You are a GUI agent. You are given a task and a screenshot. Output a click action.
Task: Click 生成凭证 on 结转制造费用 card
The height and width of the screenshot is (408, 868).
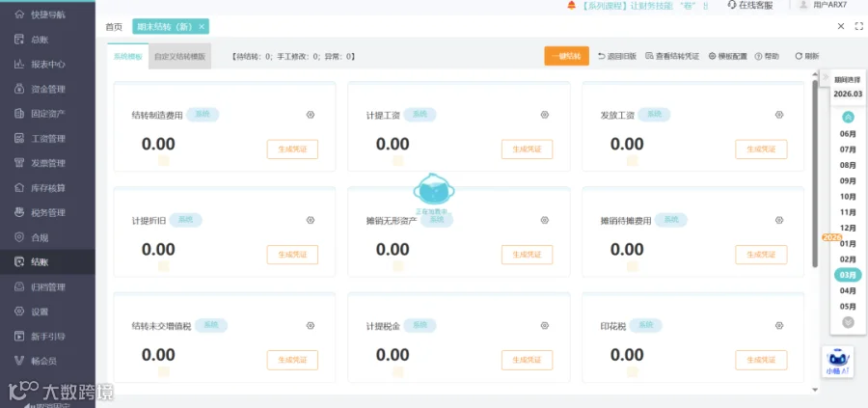(x=292, y=149)
